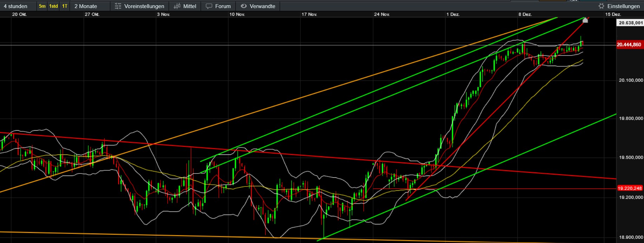Click the 17 Nov. date label

309,14
